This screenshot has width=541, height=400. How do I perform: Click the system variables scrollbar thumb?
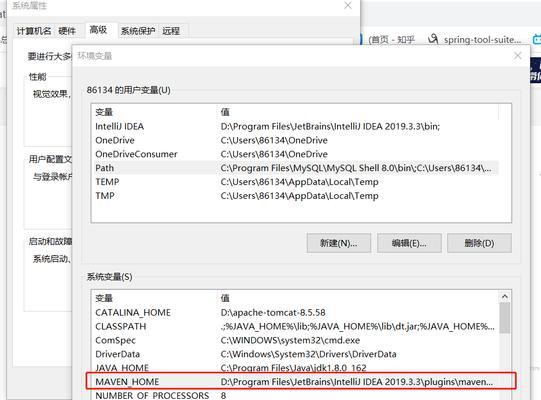pyautogui.click(x=504, y=318)
